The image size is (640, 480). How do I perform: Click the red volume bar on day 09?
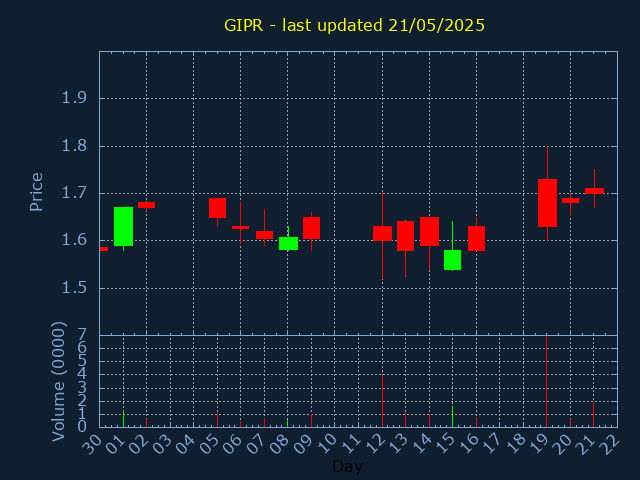pos(311,421)
